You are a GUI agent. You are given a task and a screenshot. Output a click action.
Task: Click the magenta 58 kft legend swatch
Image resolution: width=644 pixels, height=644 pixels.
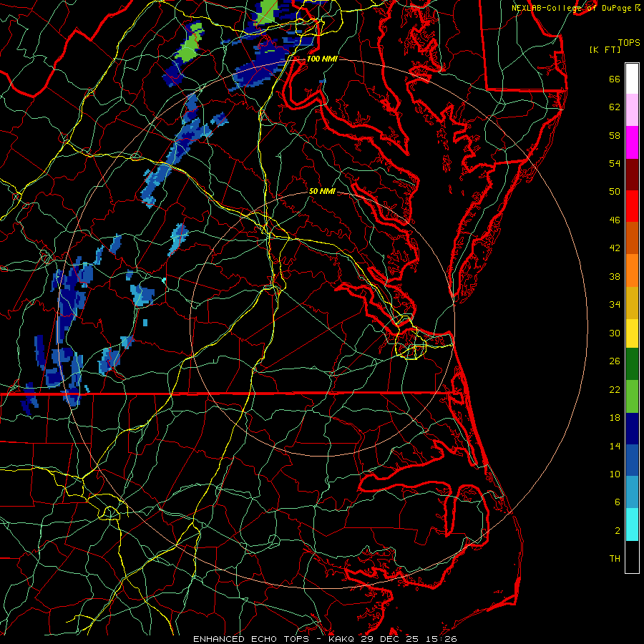click(632, 142)
